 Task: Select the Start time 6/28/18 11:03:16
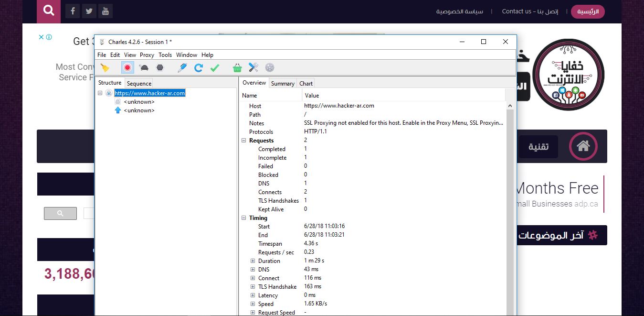pos(324,226)
